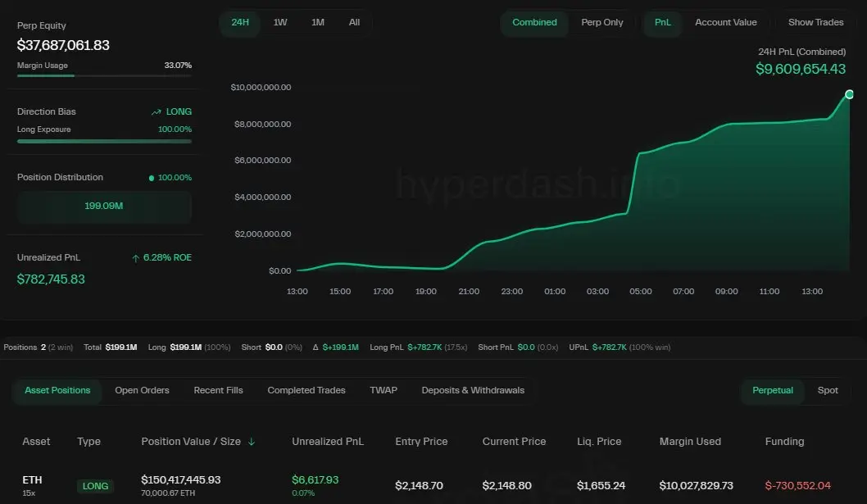Image resolution: width=867 pixels, height=504 pixels.
Task: Open Deposits & Withdrawals tab
Action: (x=473, y=391)
